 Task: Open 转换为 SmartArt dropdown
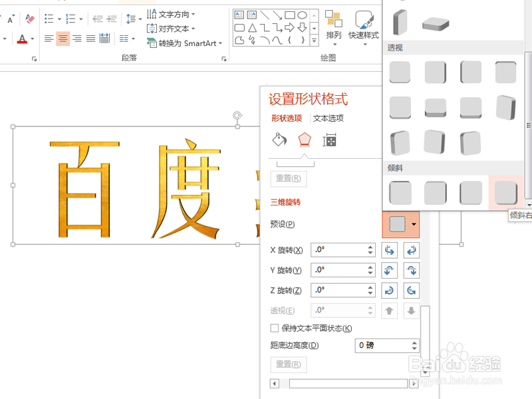click(x=185, y=43)
